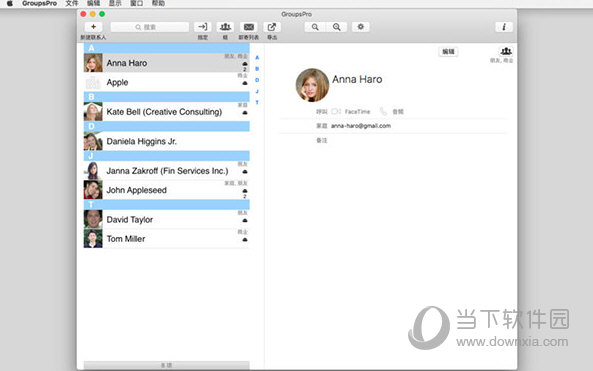The image size is (593, 371).
Task: Jump to index letter B
Action: (257, 69)
